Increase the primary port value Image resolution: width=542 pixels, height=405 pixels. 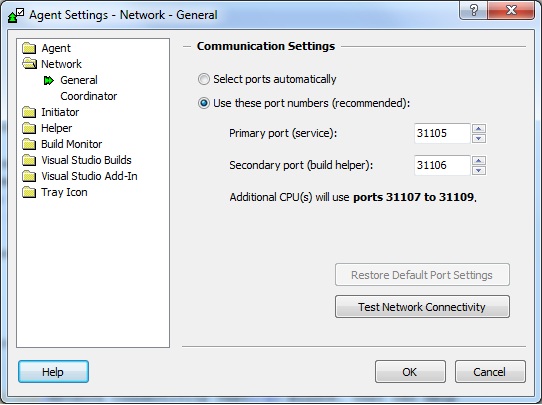coord(479,129)
